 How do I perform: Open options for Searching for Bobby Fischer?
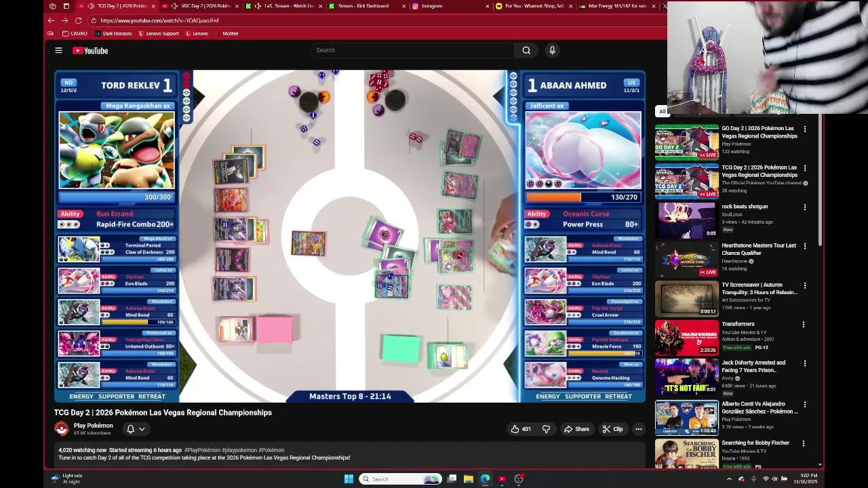click(805, 444)
